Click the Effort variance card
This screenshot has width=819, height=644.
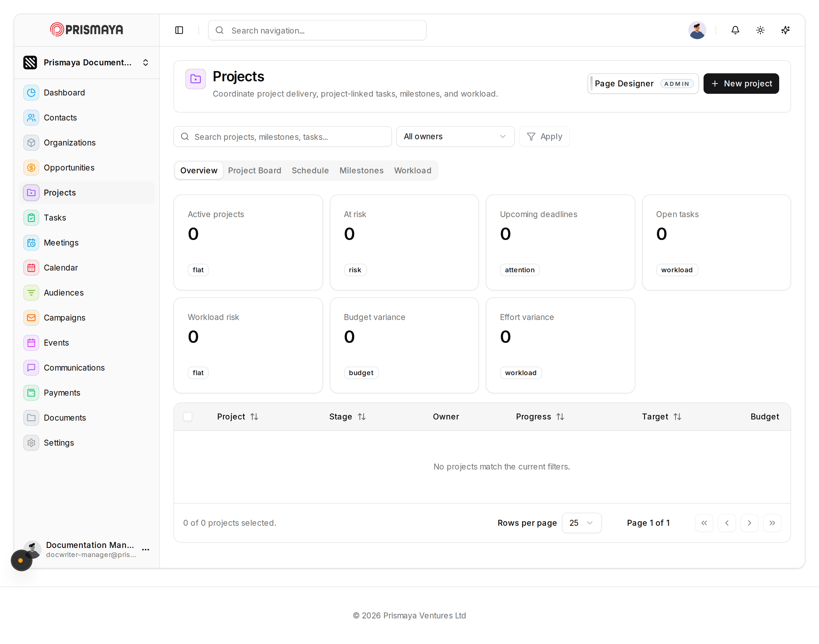click(x=560, y=345)
